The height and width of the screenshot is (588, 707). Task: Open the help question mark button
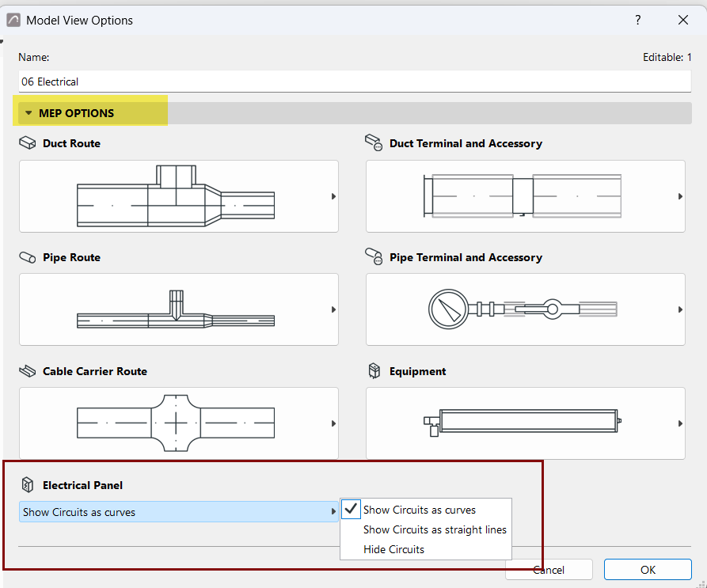638,20
